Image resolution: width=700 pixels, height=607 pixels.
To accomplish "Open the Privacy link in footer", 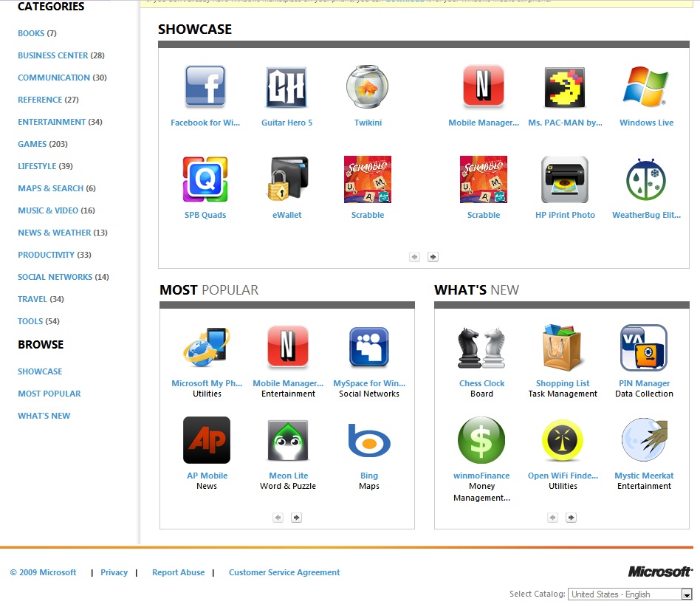I will 114,572.
